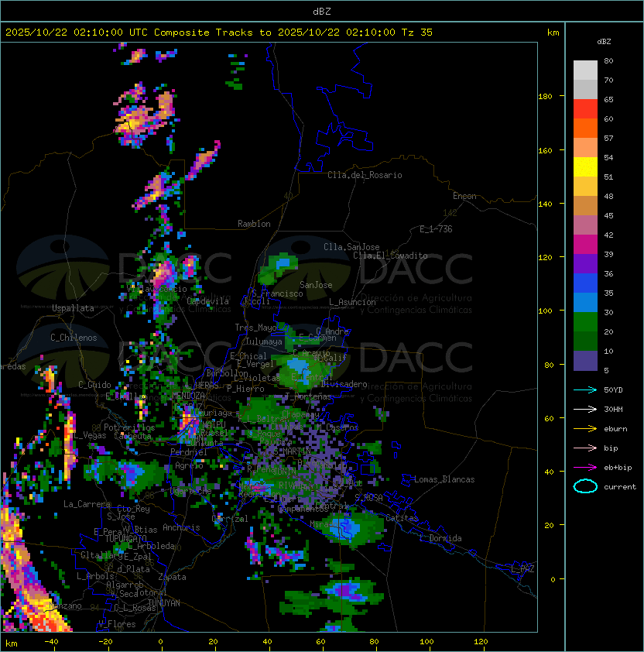Click the Potrerillos map label
This screenshot has height=652, width=644.
(129, 427)
